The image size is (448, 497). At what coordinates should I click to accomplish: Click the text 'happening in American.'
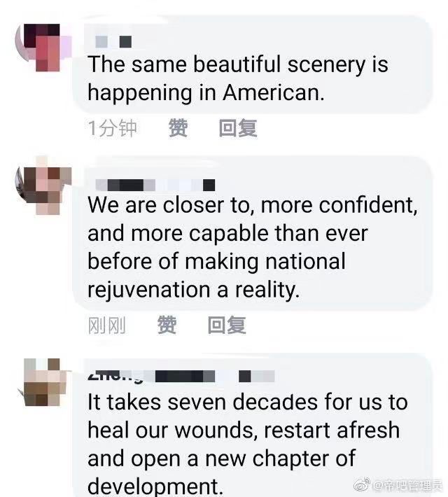[x=206, y=92]
